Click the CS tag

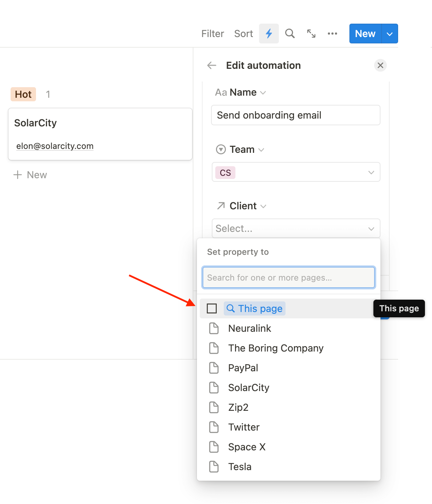click(225, 173)
